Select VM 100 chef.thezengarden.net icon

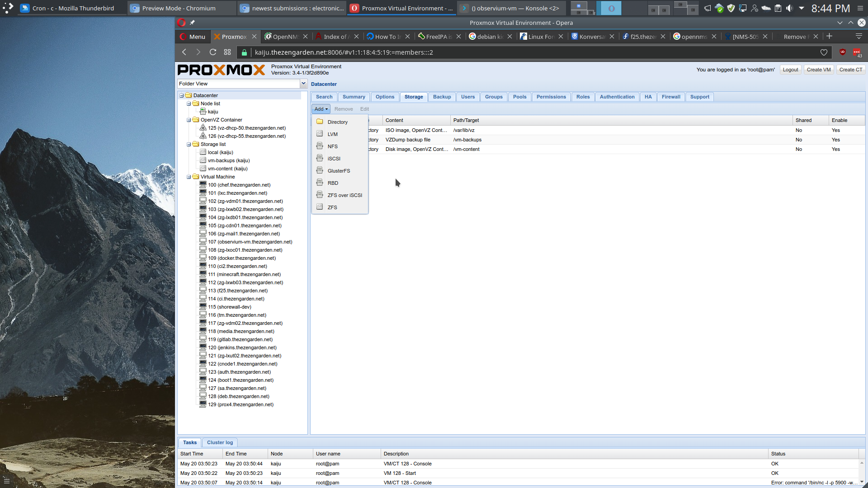(203, 185)
